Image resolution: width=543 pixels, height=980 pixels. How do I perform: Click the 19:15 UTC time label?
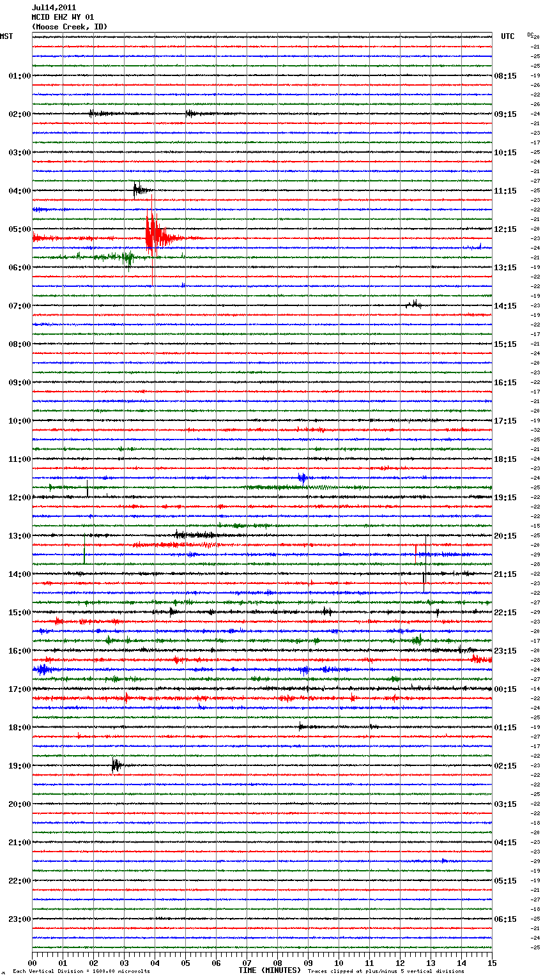coord(505,498)
